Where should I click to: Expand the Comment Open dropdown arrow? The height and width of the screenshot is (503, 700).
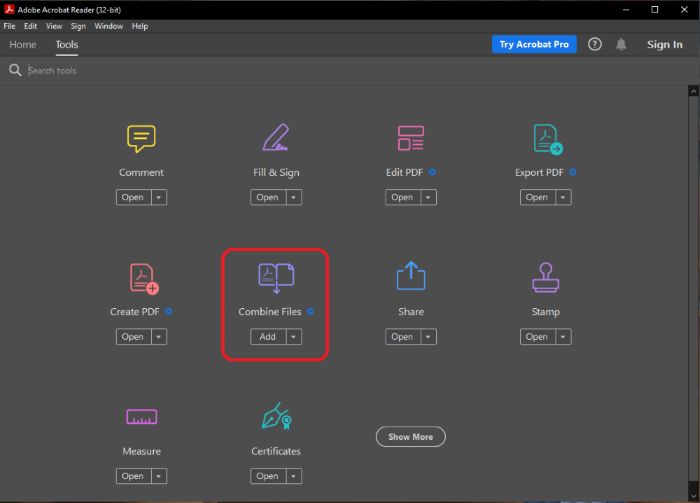[x=159, y=197]
